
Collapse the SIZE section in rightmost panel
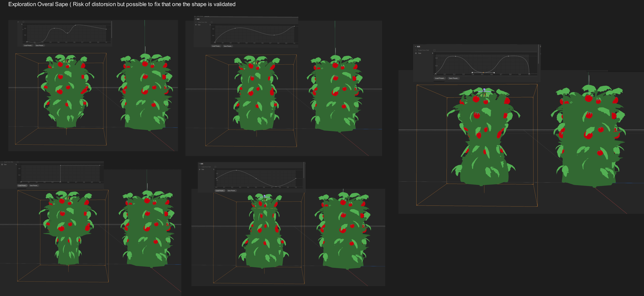[416, 47]
